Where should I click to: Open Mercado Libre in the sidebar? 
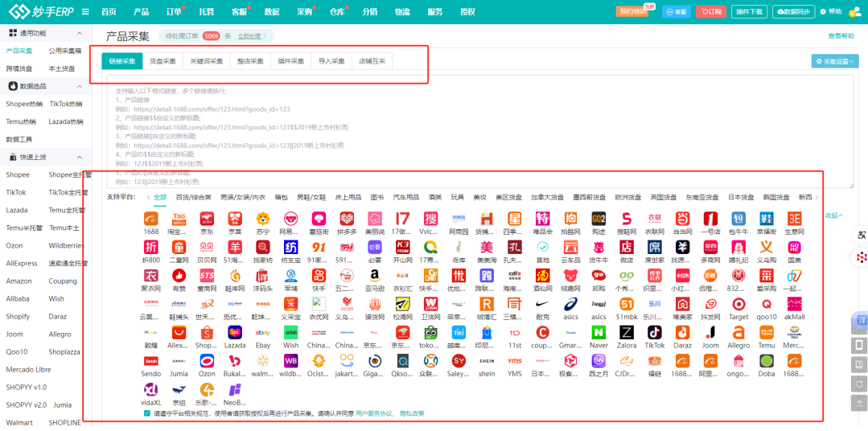[x=27, y=370]
